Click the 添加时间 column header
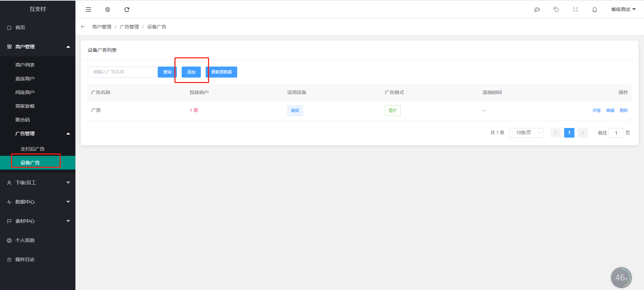 [x=492, y=92]
